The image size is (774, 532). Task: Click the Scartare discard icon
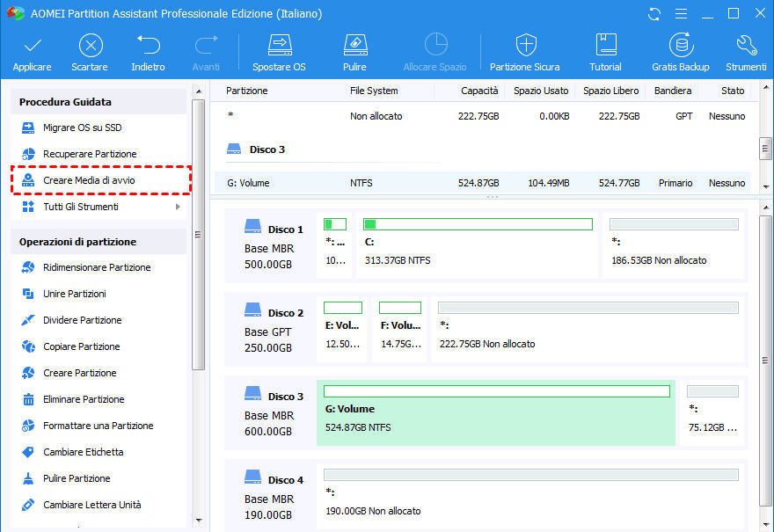point(91,46)
